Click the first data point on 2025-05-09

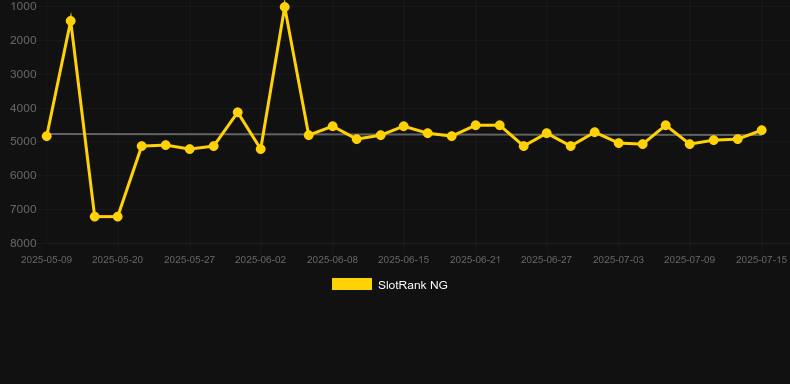(x=46, y=136)
